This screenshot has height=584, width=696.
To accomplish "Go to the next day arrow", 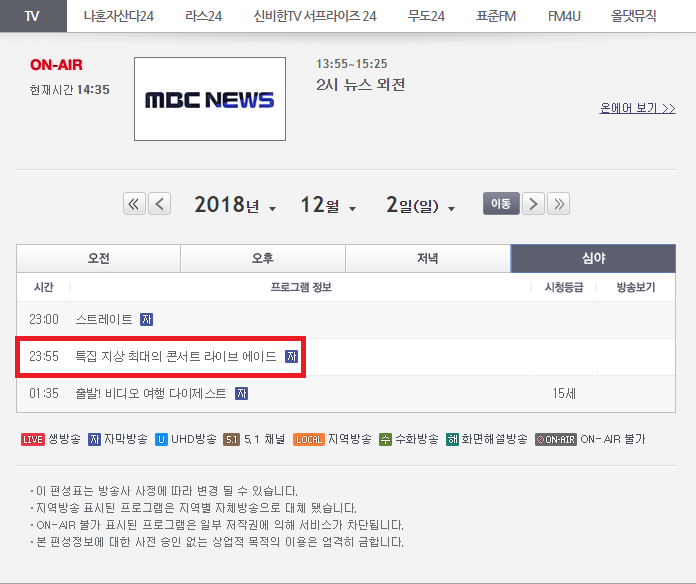I will tap(534, 204).
